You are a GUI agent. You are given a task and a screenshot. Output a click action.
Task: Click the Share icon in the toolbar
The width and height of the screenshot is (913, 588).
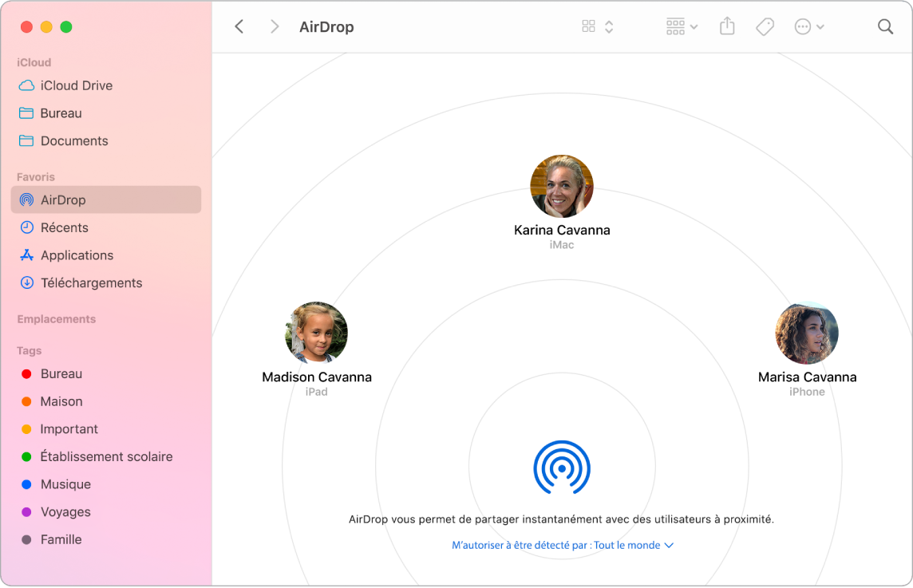pos(726,26)
